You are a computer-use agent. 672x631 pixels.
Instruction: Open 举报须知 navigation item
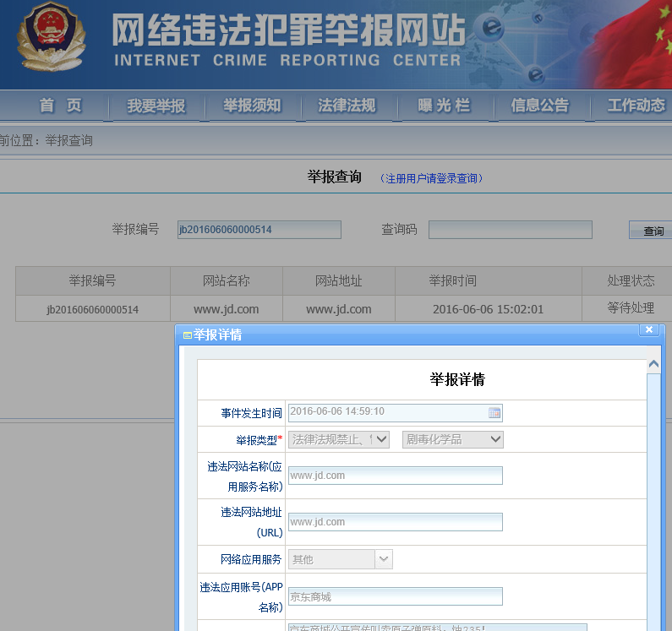[x=252, y=106]
